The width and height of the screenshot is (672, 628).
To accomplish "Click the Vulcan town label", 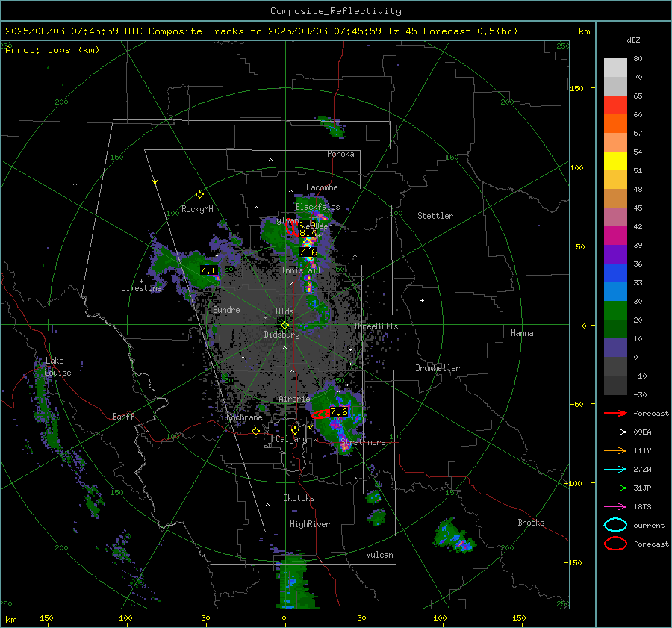I will 380,555.
